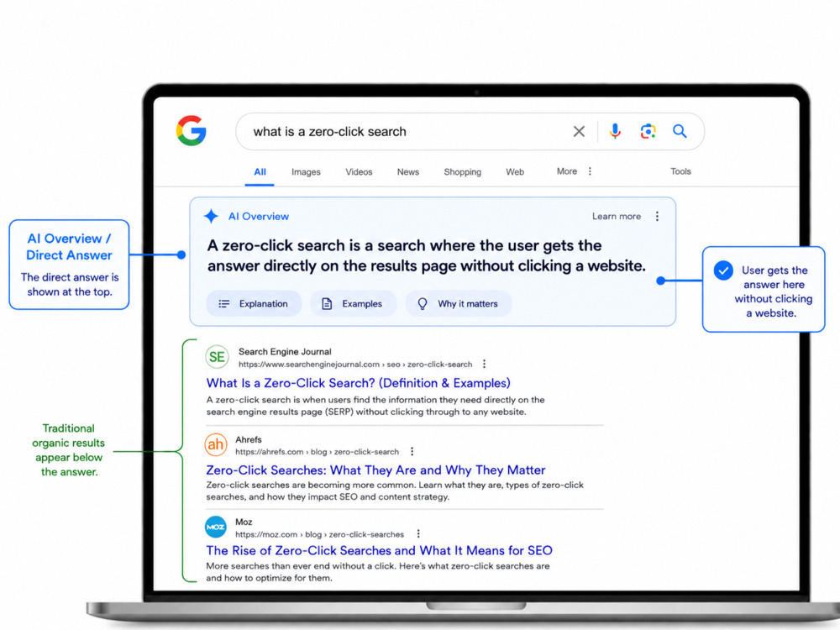
Task: Click the searchenginejournal.com URL breadcrumb
Action: [x=355, y=365]
